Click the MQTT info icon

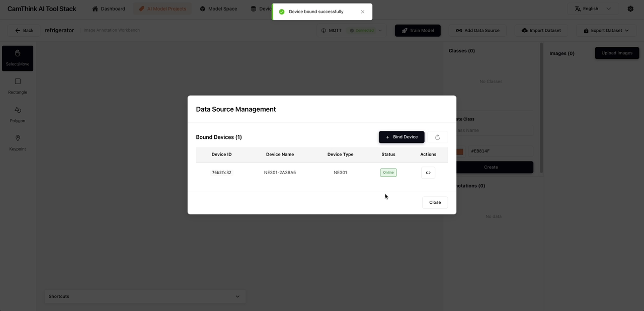324,31
